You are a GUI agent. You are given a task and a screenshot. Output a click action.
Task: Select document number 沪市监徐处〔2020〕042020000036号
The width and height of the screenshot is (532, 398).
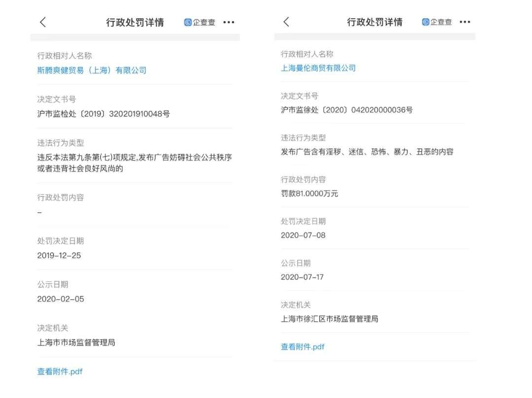coord(347,110)
